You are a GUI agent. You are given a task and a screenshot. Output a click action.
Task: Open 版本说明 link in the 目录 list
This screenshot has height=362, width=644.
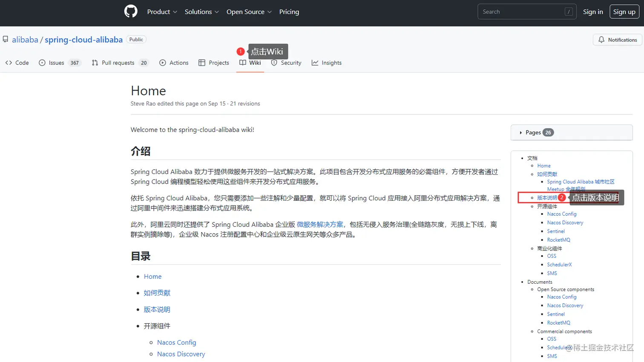click(157, 310)
